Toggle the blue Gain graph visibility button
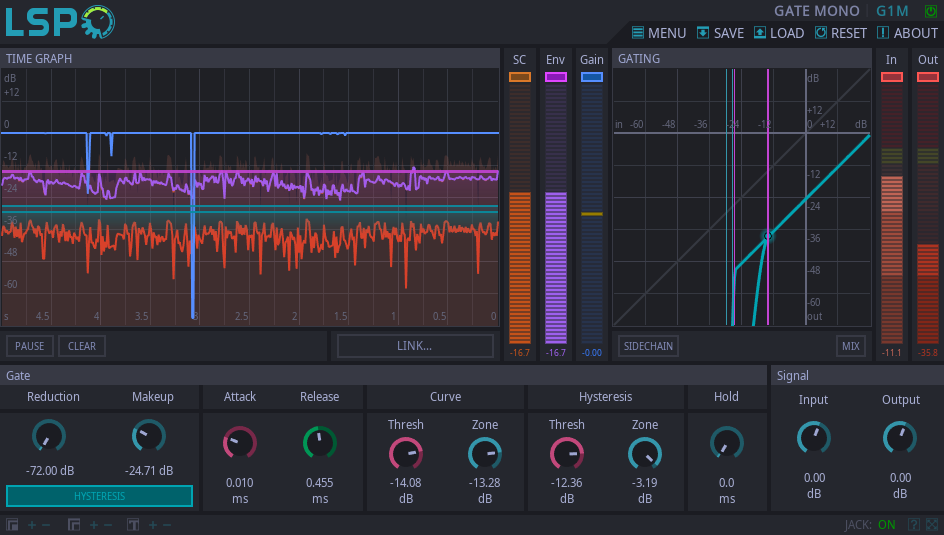 point(592,77)
